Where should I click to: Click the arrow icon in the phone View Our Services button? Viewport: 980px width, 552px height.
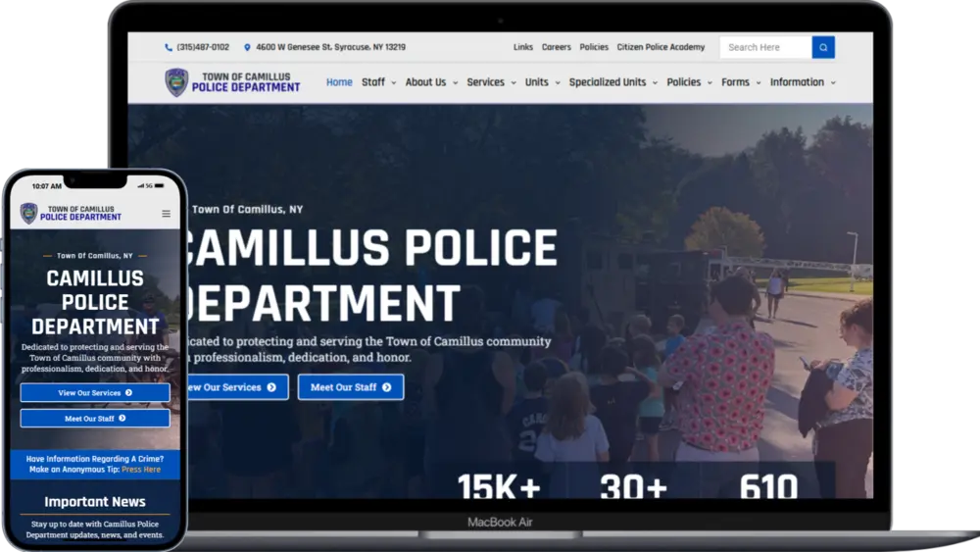128,392
